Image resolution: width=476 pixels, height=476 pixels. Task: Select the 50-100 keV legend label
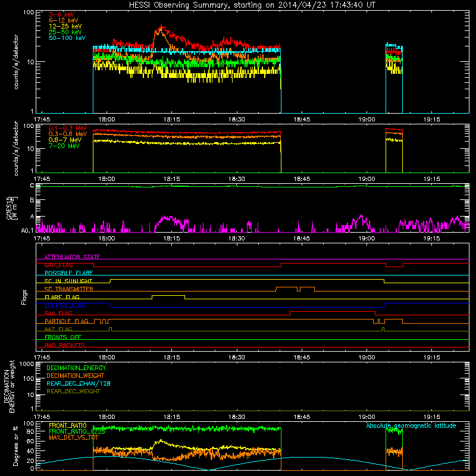[67, 38]
